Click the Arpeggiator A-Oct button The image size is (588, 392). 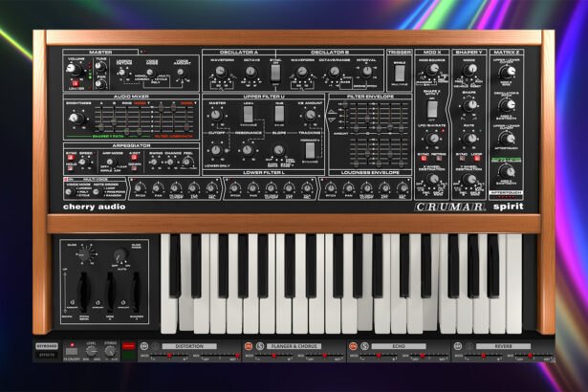(134, 158)
